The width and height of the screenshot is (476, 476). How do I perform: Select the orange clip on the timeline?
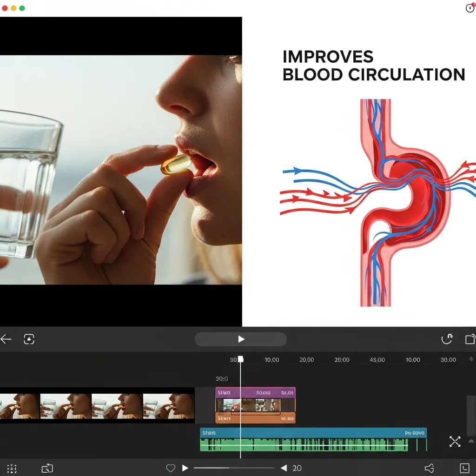tap(255, 418)
